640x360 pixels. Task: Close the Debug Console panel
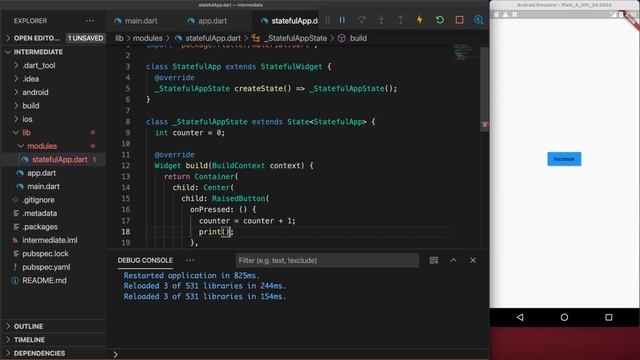click(473, 260)
